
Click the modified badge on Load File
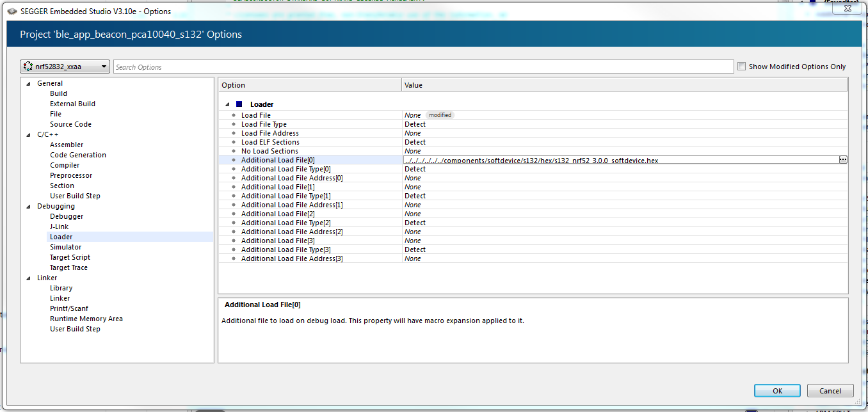pyautogui.click(x=440, y=115)
